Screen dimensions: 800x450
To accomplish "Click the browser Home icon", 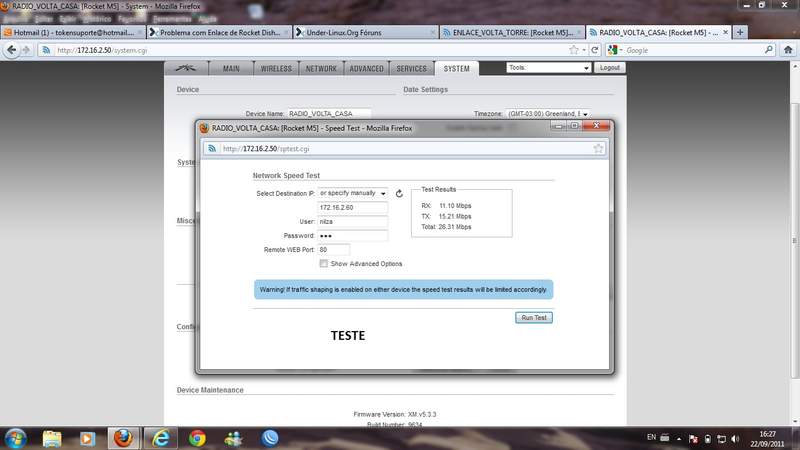I will 788,50.
